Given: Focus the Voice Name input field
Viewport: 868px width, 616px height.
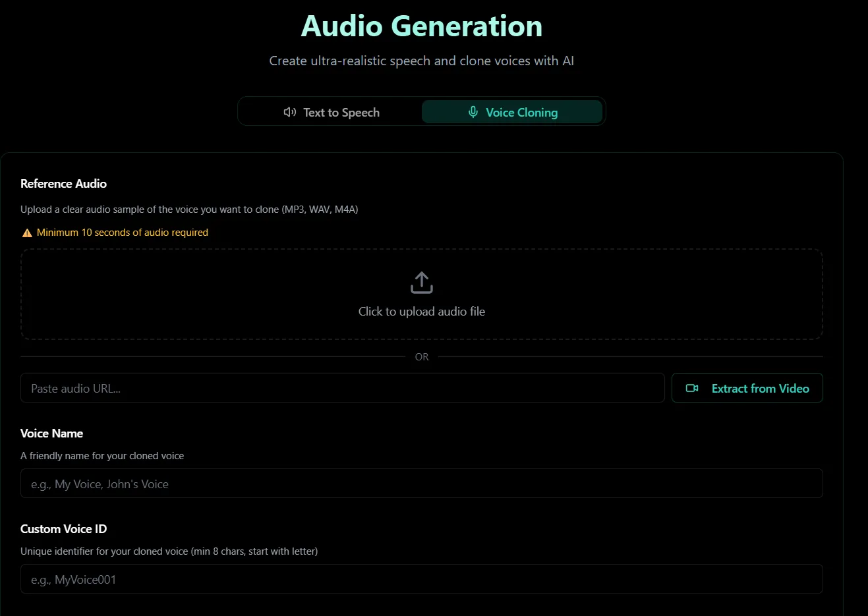Looking at the screenshot, I should click(x=421, y=484).
